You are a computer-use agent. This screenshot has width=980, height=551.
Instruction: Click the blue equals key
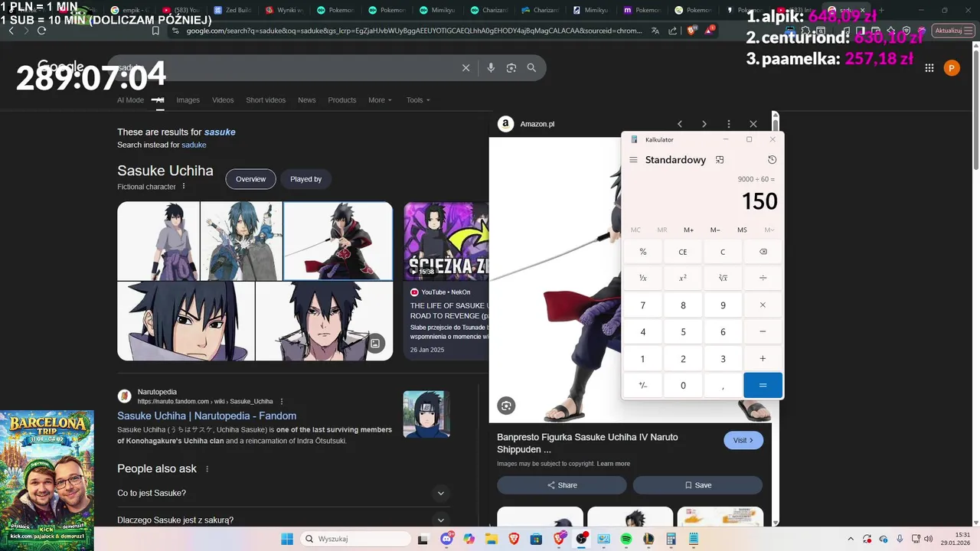(x=763, y=386)
